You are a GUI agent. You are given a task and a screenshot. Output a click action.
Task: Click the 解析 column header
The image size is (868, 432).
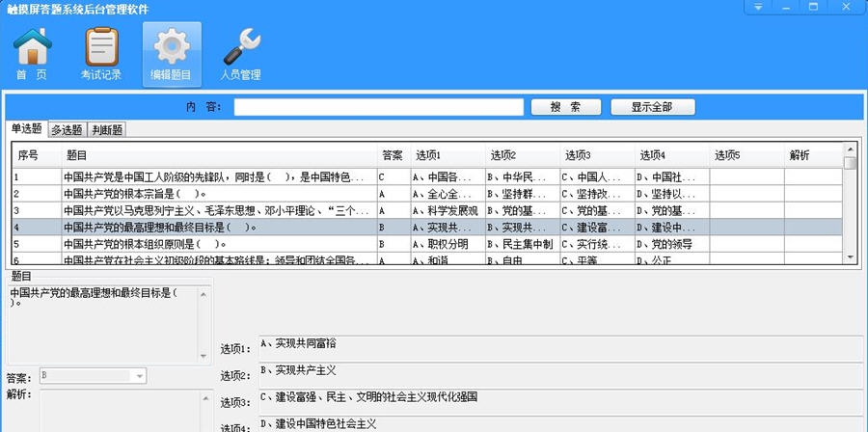[813, 155]
